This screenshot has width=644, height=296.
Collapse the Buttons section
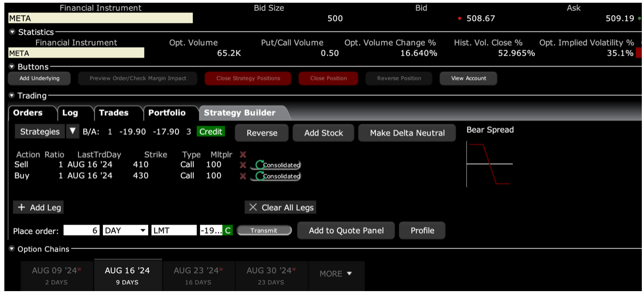[x=12, y=67]
